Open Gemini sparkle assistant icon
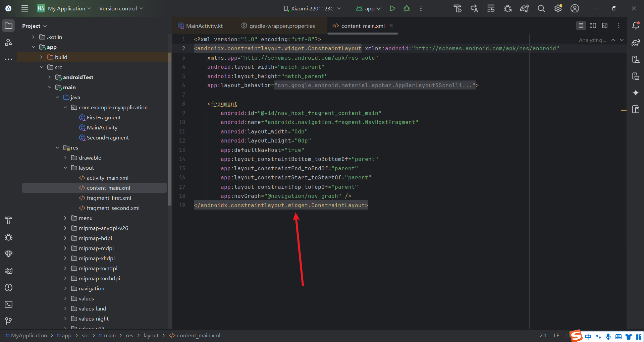The image size is (644, 342). pos(636,93)
